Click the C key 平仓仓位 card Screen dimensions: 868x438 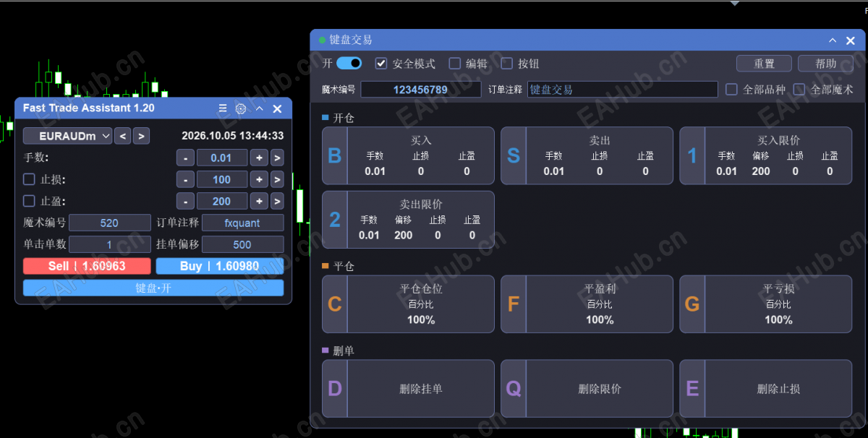coord(408,304)
